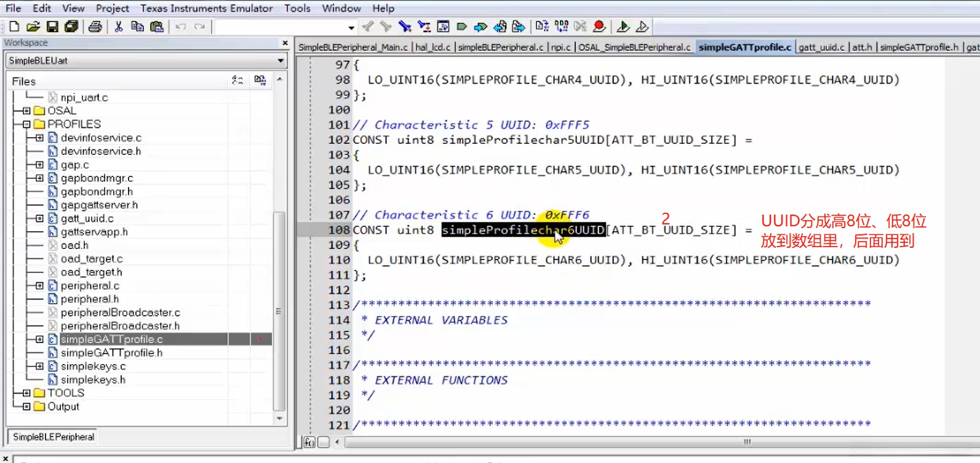Click the Open file folder icon
Viewport: 980px width, 463px height.
pyautogui.click(x=33, y=26)
